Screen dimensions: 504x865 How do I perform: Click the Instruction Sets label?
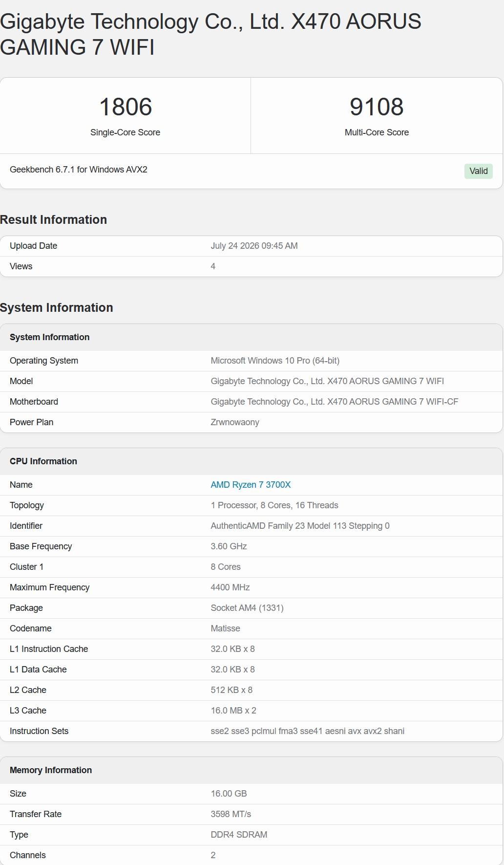pyautogui.click(x=39, y=731)
